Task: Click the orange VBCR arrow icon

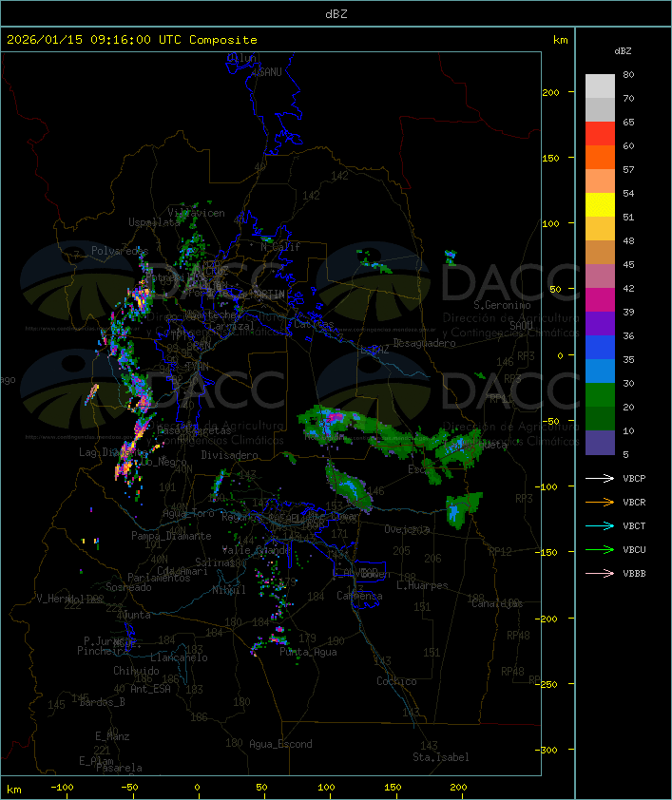Action: click(600, 502)
